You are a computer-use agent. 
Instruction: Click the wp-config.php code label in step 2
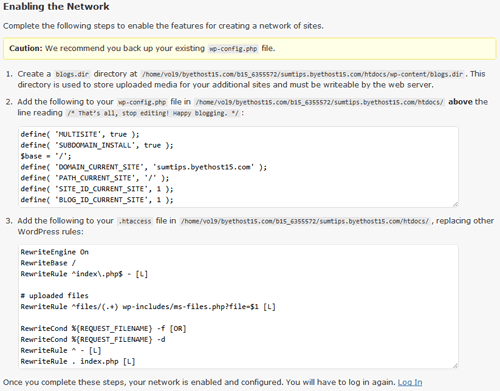pos(142,102)
